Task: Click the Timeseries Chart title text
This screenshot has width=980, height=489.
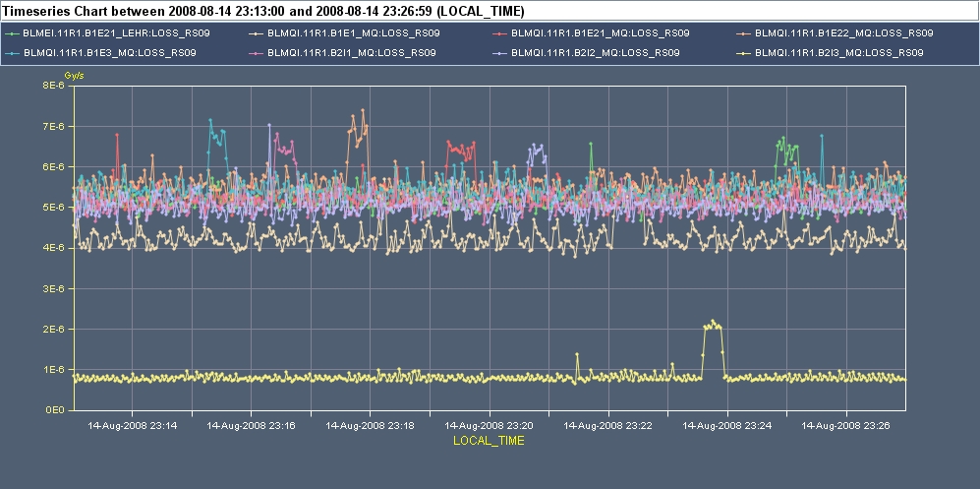Action: point(263,11)
